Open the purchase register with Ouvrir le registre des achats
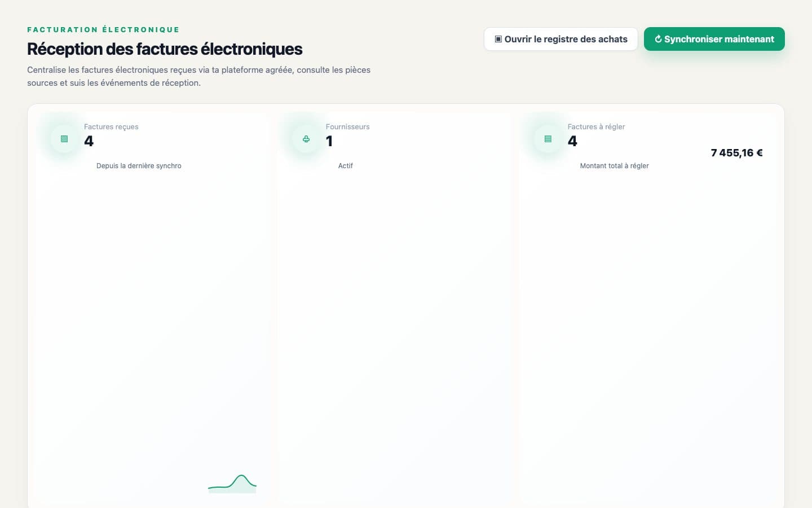This screenshot has width=812, height=508. (561, 39)
